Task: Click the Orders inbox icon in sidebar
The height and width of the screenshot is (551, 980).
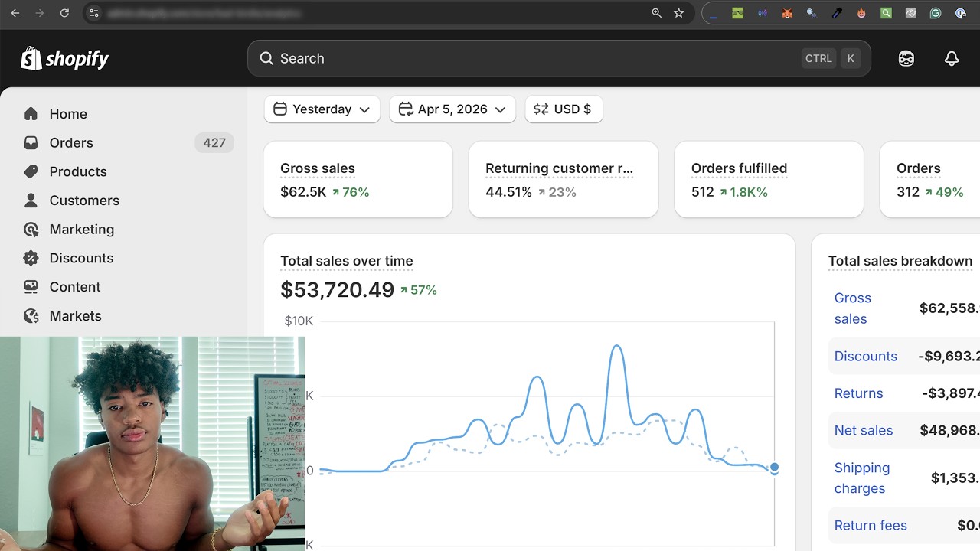Action: click(x=31, y=143)
